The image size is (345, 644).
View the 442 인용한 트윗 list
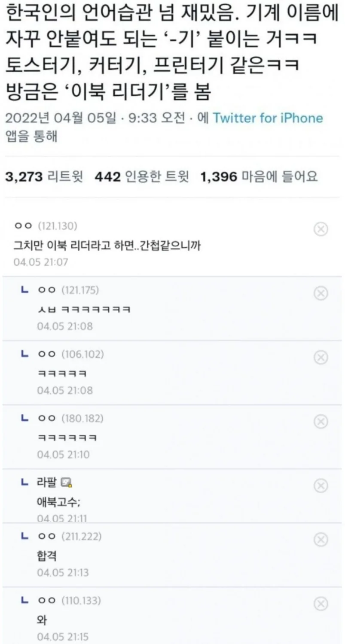(141, 177)
